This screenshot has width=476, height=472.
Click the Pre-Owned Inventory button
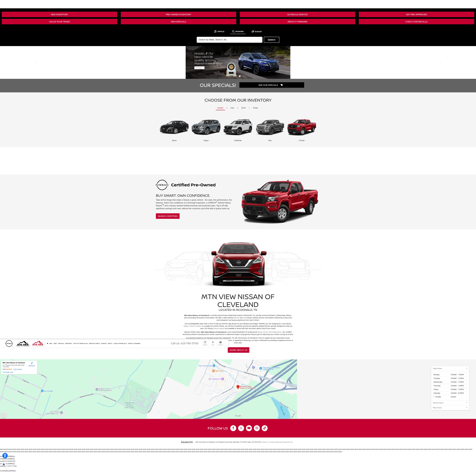point(178,15)
